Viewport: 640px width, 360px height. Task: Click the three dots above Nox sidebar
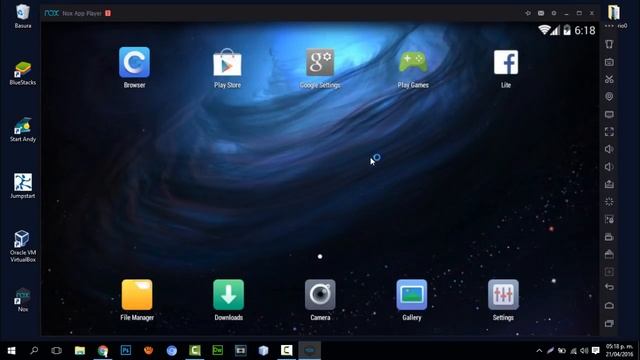[x=609, y=26]
